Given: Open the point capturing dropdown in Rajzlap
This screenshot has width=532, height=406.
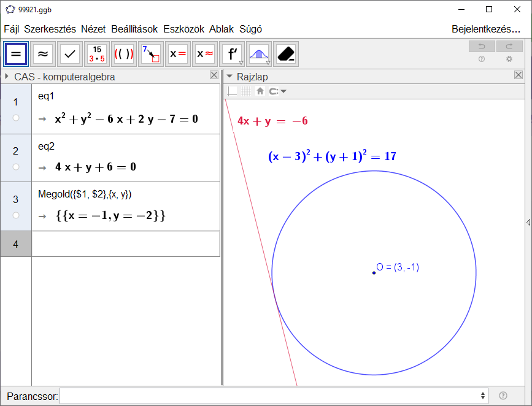Looking at the screenshot, I should pos(277,91).
